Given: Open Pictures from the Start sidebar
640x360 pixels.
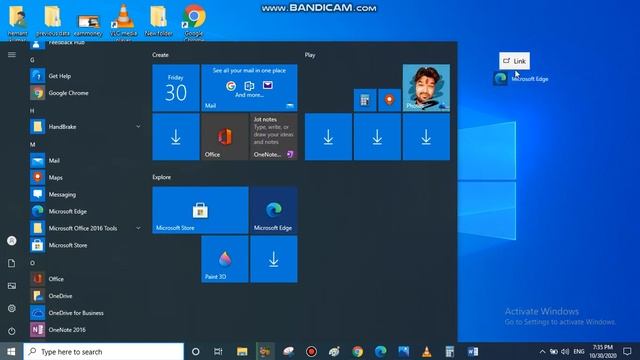Looking at the screenshot, I should pyautogui.click(x=12, y=286).
